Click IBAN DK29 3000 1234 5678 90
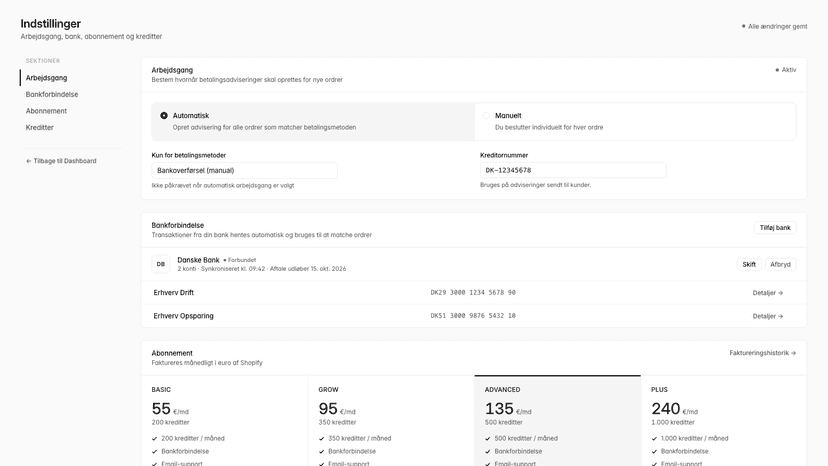Screen dimensions: 828x466 473,293
